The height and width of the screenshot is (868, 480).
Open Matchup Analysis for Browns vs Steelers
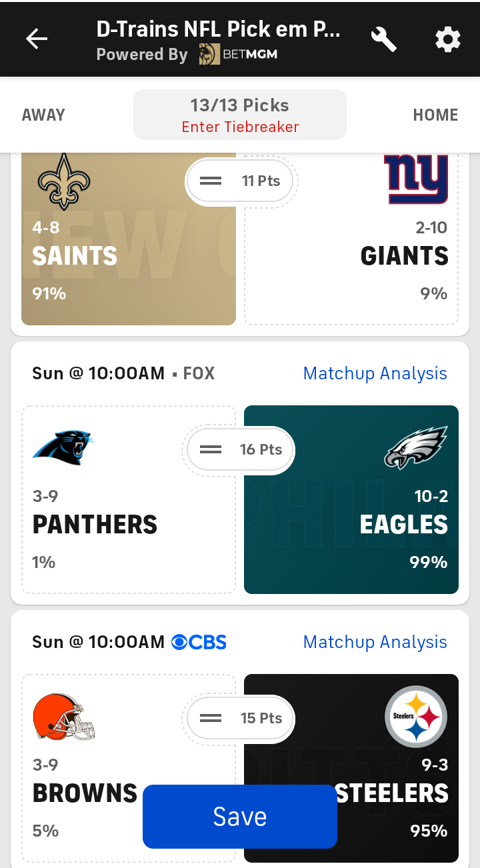coord(375,642)
